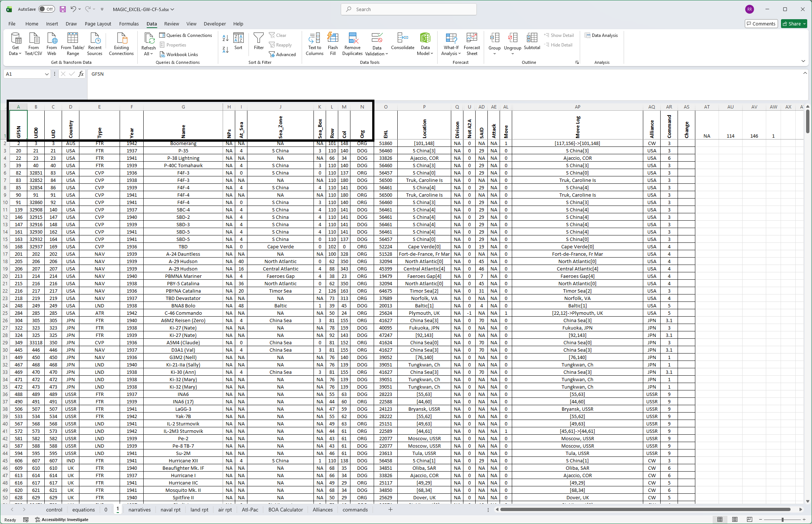Switch to Page Break Preview

749,519
